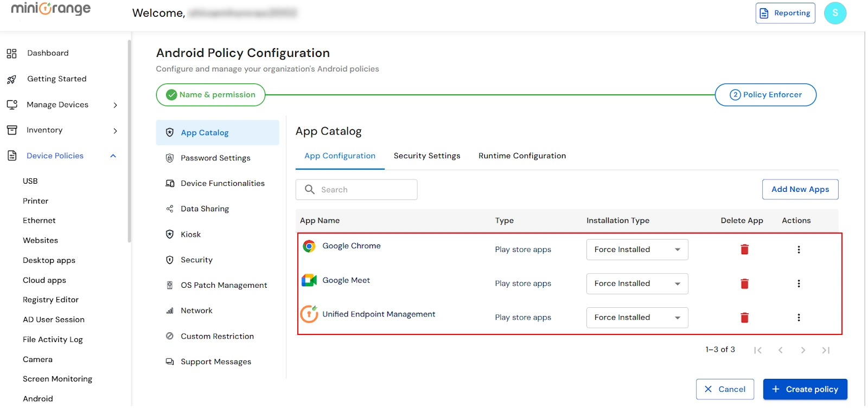868x413 pixels.
Task: Click the user avatar icon
Action: [x=835, y=13]
